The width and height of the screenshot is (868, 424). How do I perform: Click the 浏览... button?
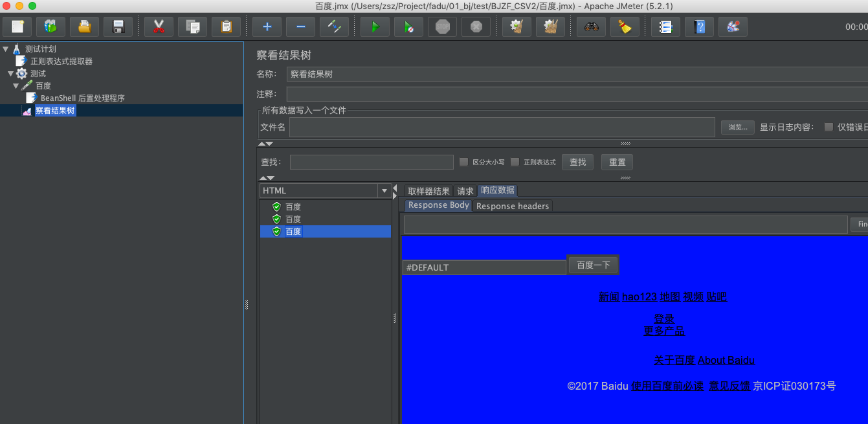click(738, 128)
